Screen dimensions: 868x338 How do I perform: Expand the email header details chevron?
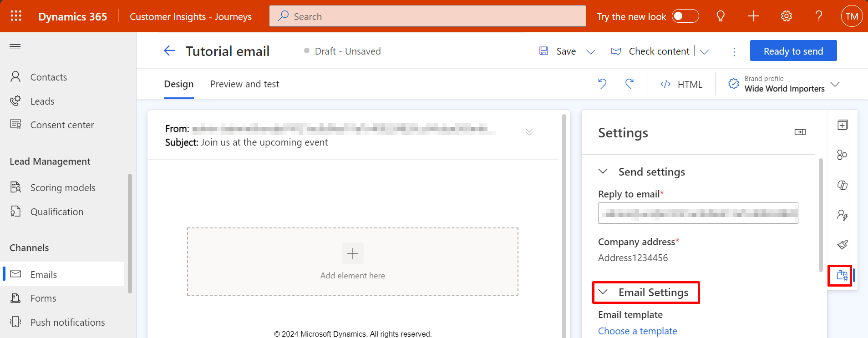pos(529,132)
